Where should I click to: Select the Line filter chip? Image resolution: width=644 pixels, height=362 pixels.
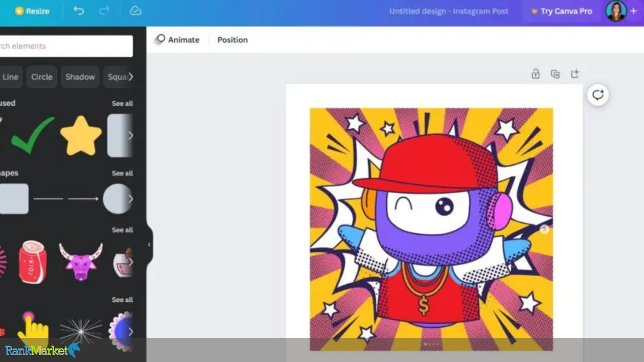point(11,77)
